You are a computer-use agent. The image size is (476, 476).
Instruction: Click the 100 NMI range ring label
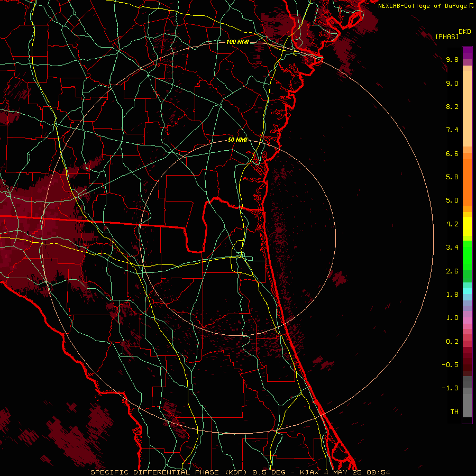point(237,42)
